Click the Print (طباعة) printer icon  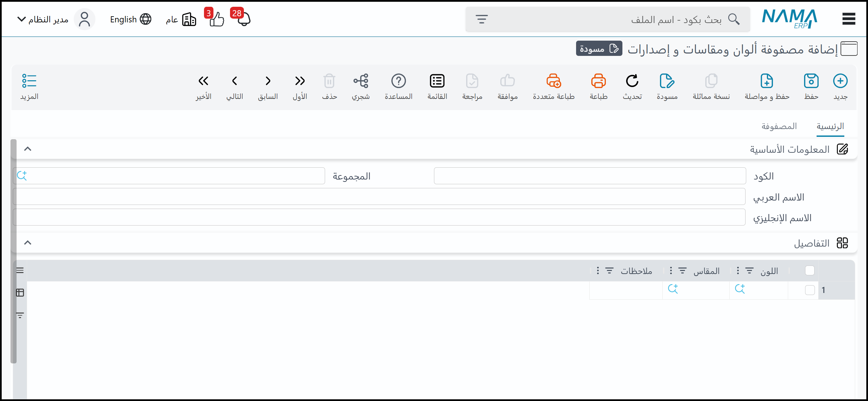(x=598, y=81)
